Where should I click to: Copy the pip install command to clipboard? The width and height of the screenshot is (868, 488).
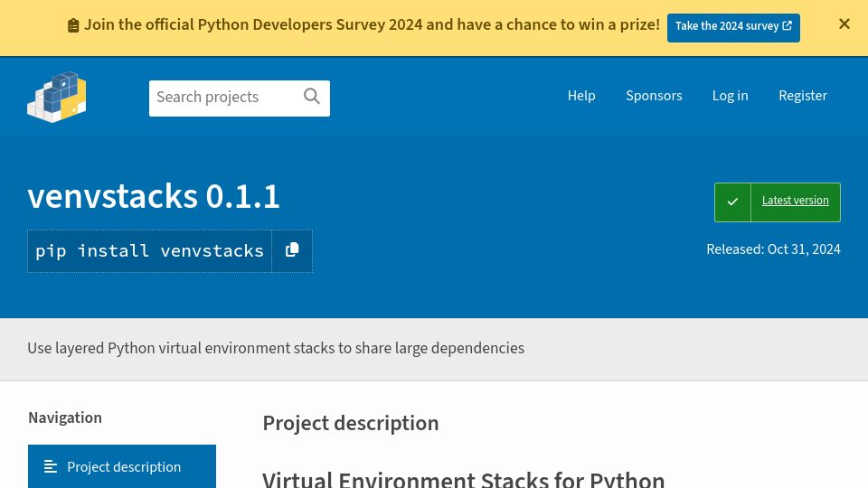pos(292,250)
